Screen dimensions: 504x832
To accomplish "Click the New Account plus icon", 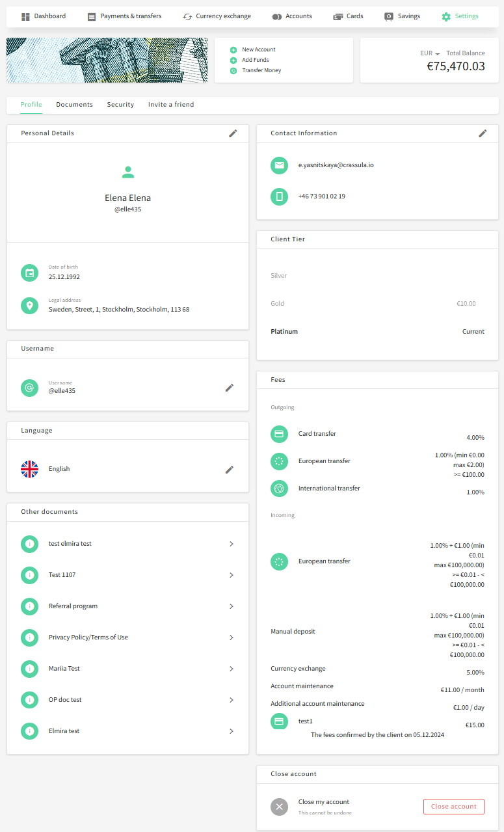I will (x=233, y=50).
